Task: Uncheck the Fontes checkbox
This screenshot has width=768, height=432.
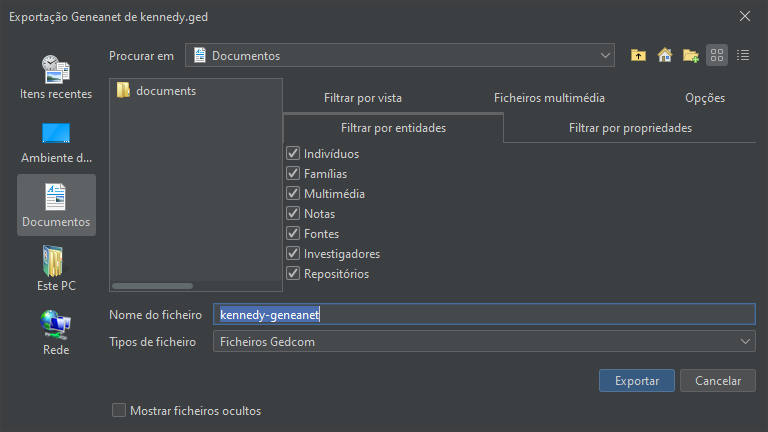Action: point(293,234)
